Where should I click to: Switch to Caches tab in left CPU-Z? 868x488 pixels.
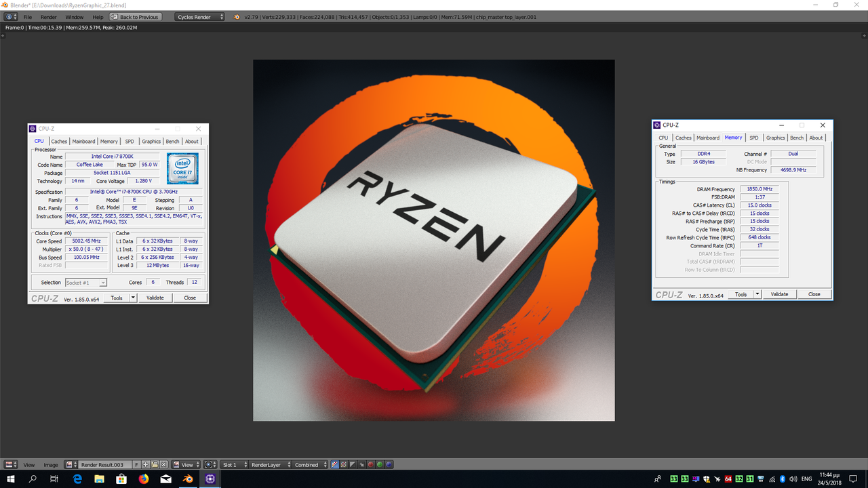point(59,142)
